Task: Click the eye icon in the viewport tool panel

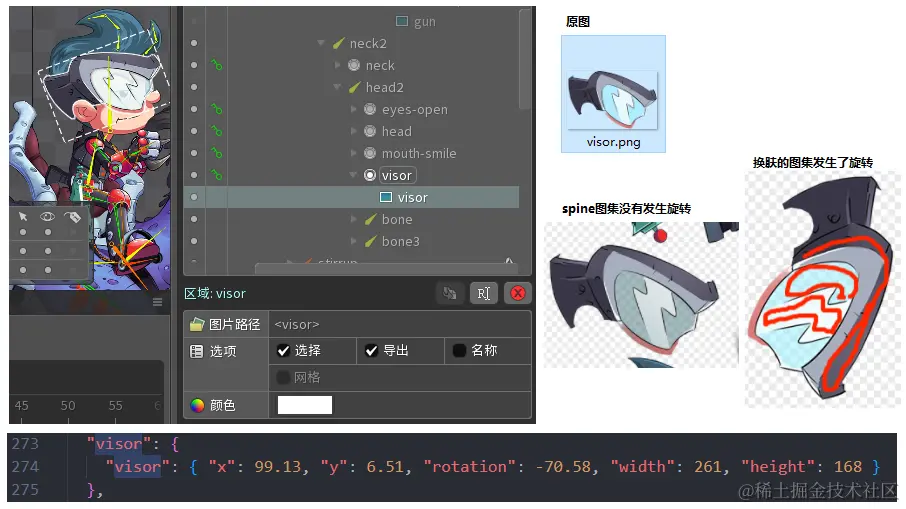Action: (47, 217)
